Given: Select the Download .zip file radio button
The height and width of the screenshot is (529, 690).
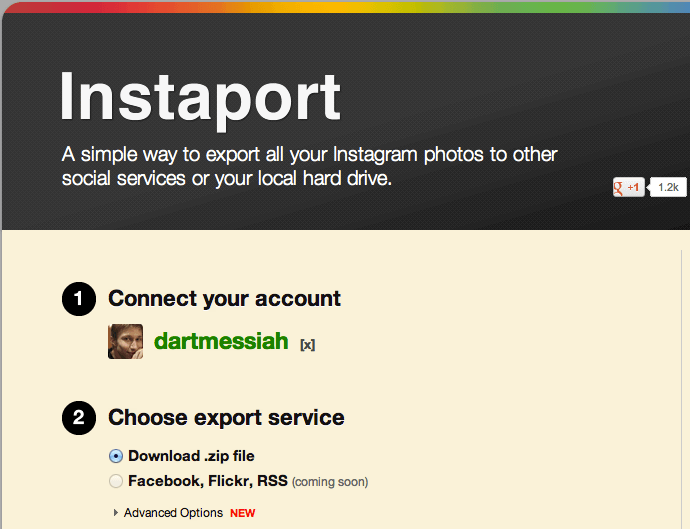Looking at the screenshot, I should 116,456.
